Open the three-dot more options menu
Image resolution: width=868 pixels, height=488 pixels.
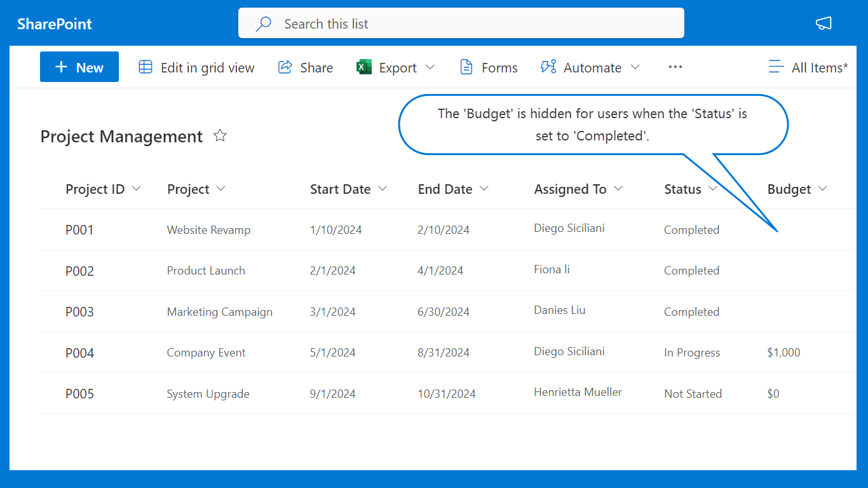[x=675, y=67]
